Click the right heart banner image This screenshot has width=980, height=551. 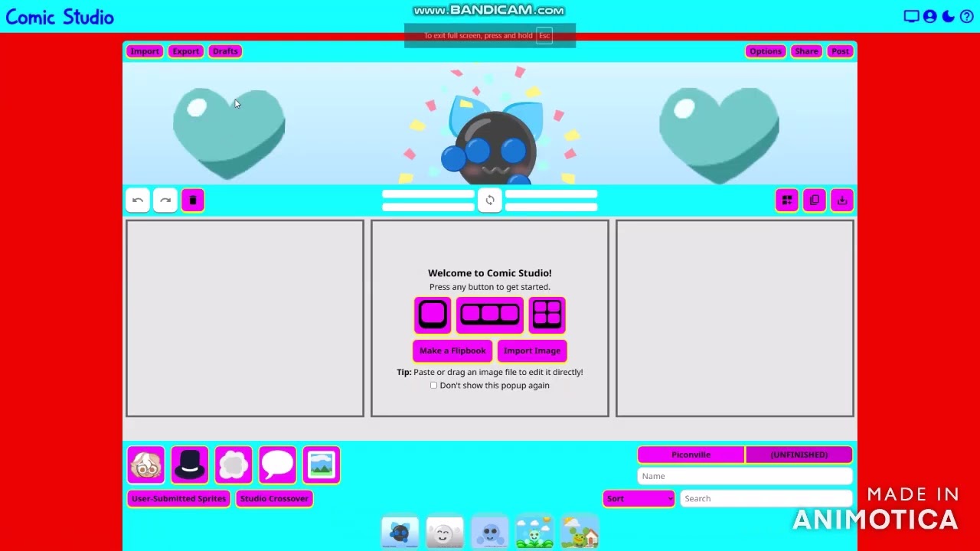pyautogui.click(x=719, y=135)
